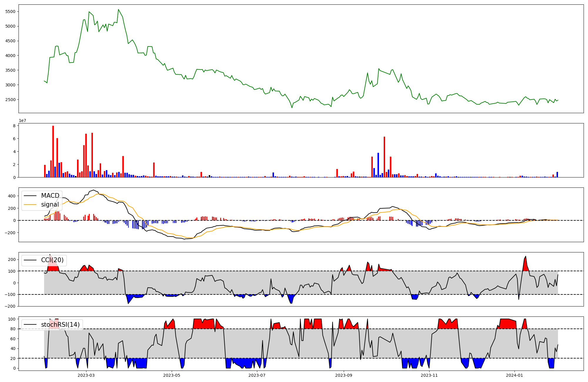Click the 100 tick on CCI axis
Image resolution: width=588 pixels, height=382 pixels.
tap(12, 271)
